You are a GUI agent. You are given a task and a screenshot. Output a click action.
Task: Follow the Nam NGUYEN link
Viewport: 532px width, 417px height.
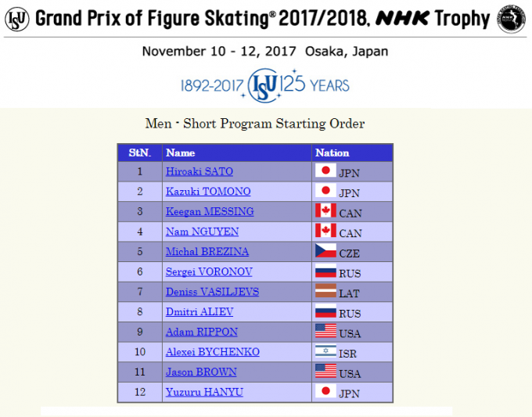[202, 232]
